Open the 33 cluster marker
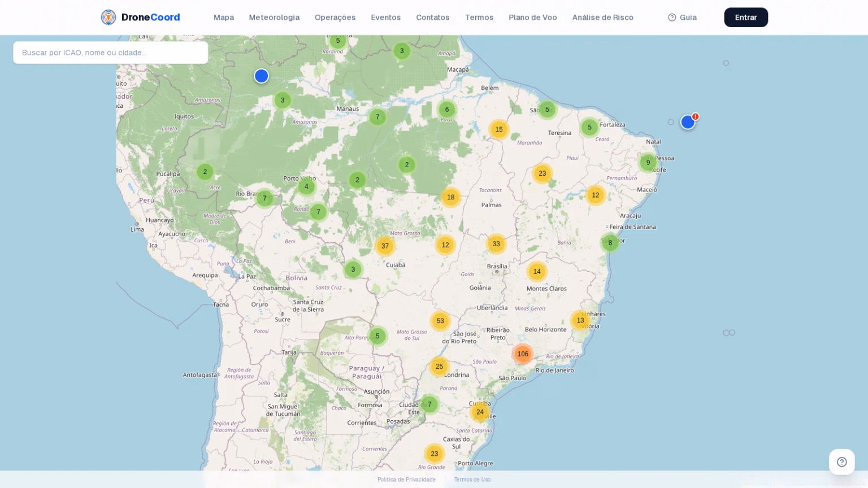 [x=496, y=244]
